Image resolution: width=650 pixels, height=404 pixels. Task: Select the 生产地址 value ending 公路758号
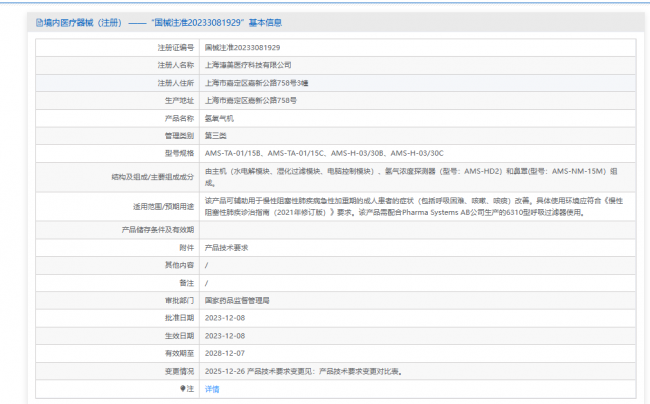click(x=251, y=100)
